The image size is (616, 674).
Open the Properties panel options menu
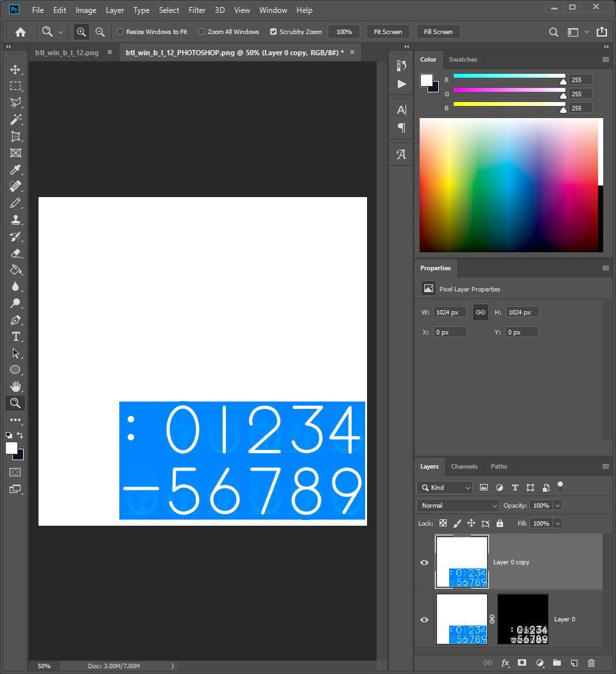pos(606,268)
